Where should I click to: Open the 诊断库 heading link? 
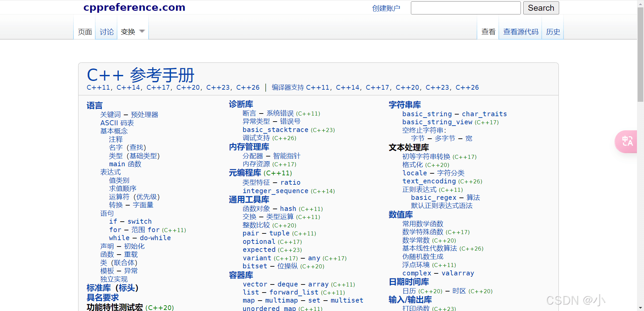[241, 104]
